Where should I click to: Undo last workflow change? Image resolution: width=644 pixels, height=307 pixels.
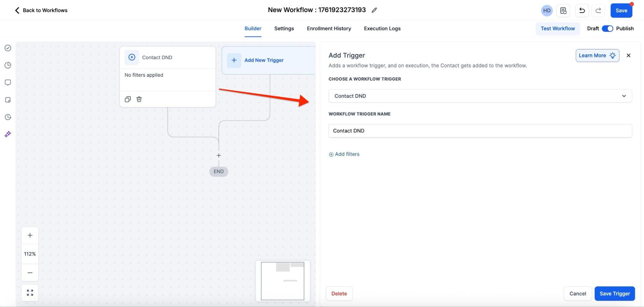(x=582, y=11)
